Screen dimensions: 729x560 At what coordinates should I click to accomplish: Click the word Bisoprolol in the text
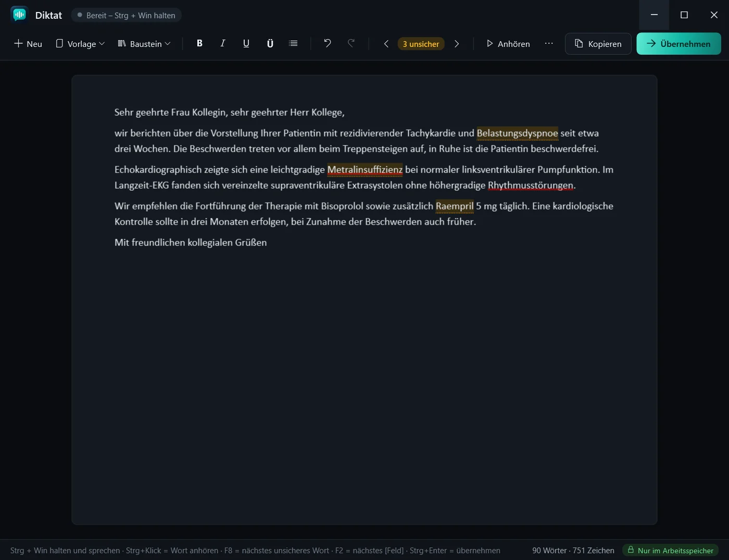click(x=342, y=206)
